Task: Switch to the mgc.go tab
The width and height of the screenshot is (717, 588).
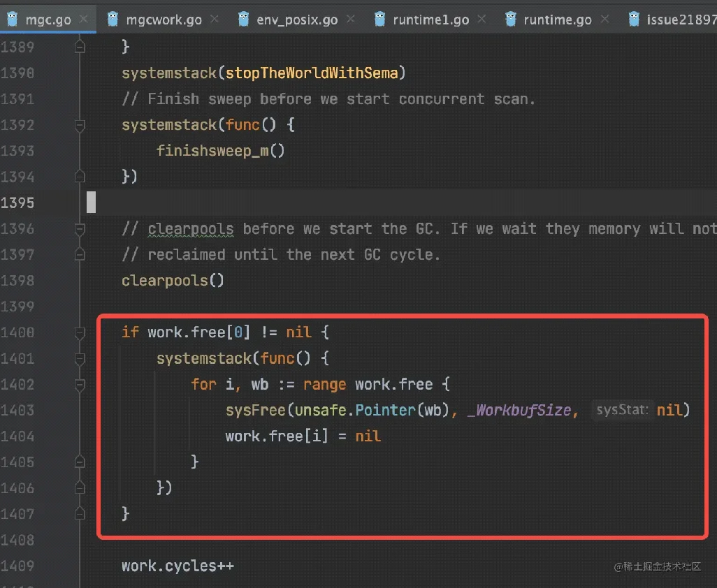Action: (48, 20)
